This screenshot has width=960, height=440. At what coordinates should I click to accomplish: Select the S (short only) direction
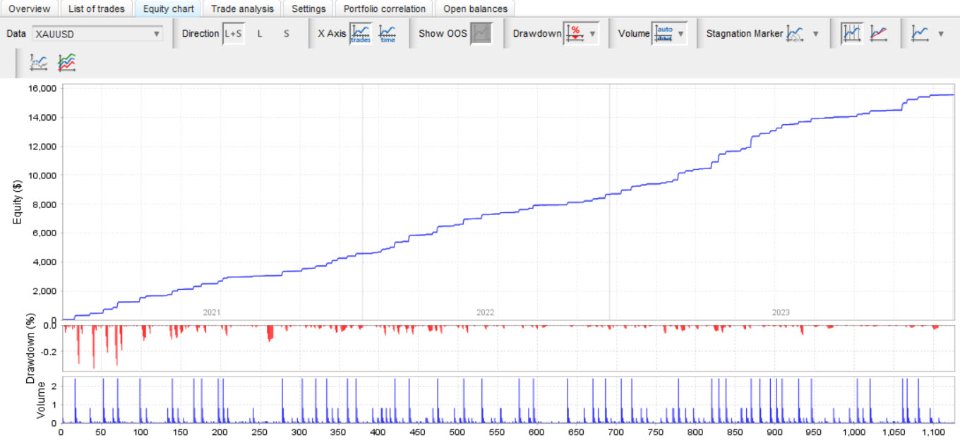pos(286,34)
